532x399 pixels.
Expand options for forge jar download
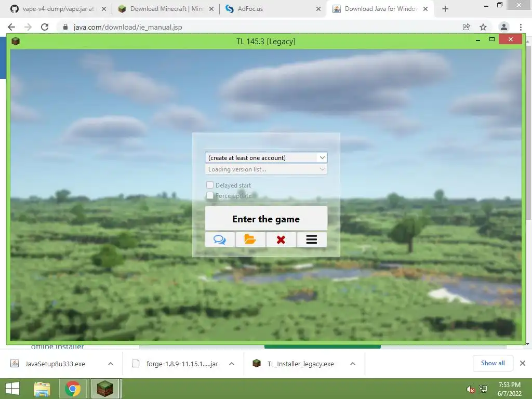pyautogui.click(x=232, y=364)
